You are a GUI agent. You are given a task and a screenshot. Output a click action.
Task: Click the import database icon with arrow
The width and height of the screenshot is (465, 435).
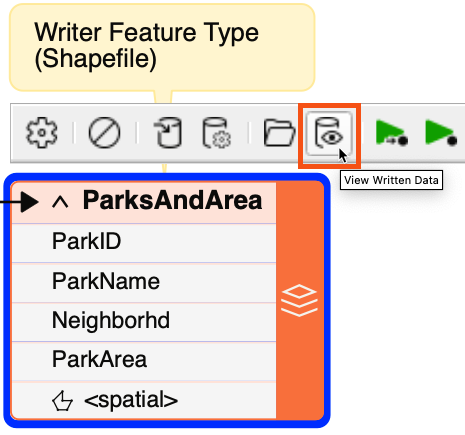(168, 132)
